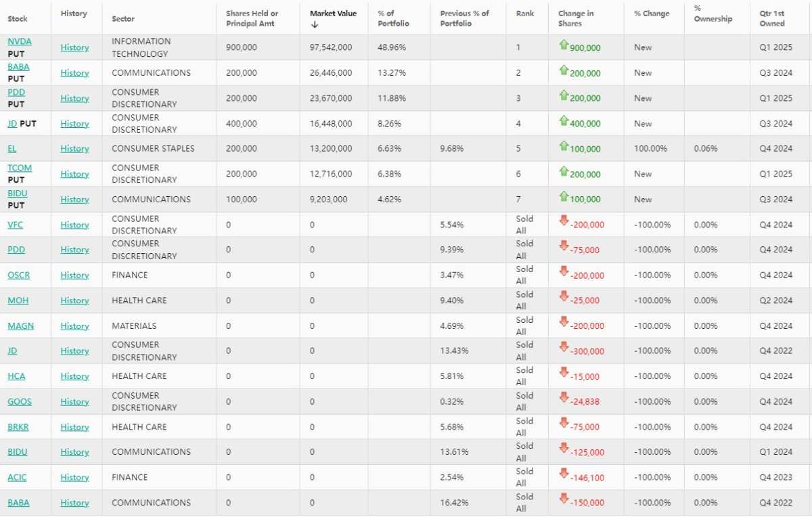The image size is (812, 517).
Task: Open History link for HCA row
Action: (74, 376)
